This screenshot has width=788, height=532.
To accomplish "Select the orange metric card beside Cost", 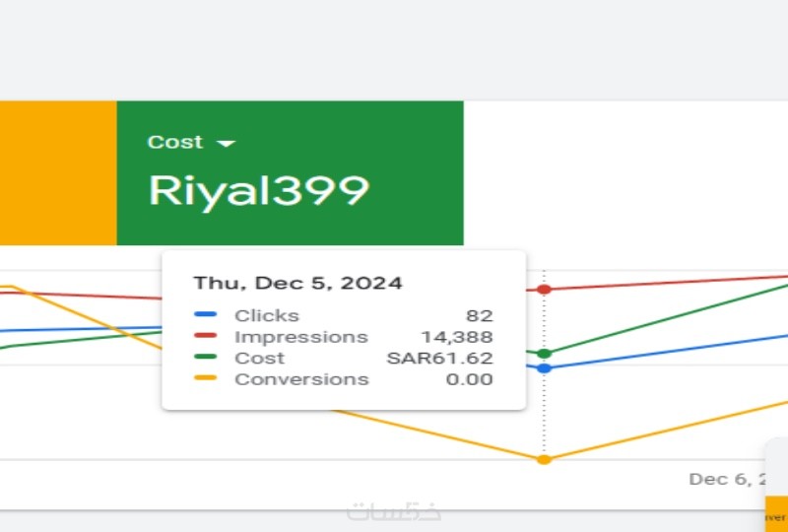I will point(58,172).
